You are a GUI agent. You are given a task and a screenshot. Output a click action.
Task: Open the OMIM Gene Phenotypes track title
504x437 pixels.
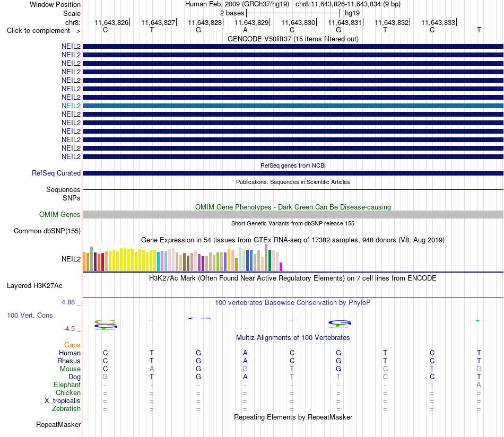(293, 207)
